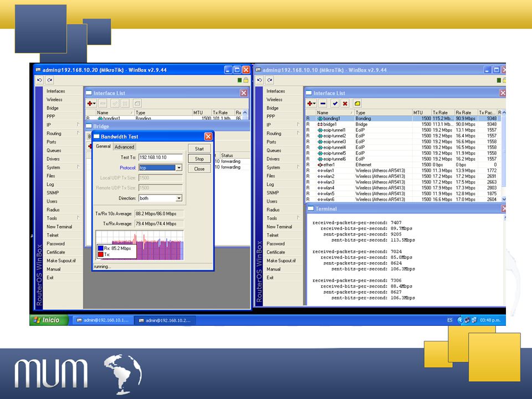Expand the IP submenu in the 192.168.10.20 window
The width and height of the screenshot is (532, 399).
tap(78, 125)
